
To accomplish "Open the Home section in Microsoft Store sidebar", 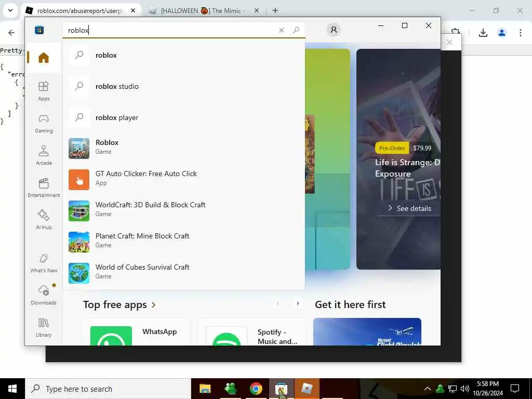I will point(44,58).
